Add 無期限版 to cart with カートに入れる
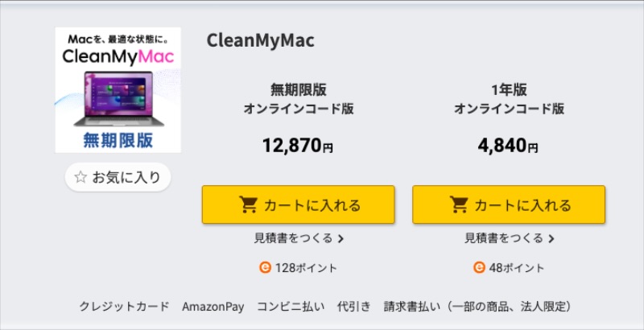 (298, 204)
